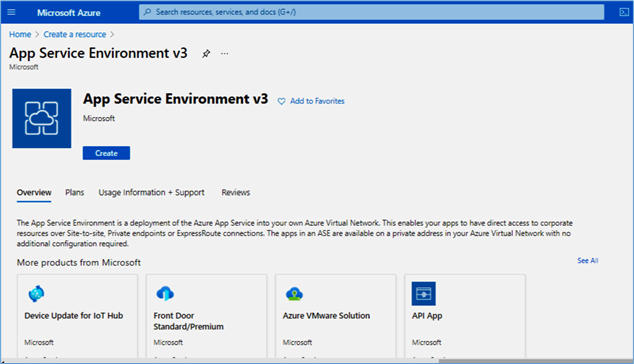The image size is (634, 364).
Task: Click the Azure VMware Solution icon
Action: pyautogui.click(x=294, y=294)
